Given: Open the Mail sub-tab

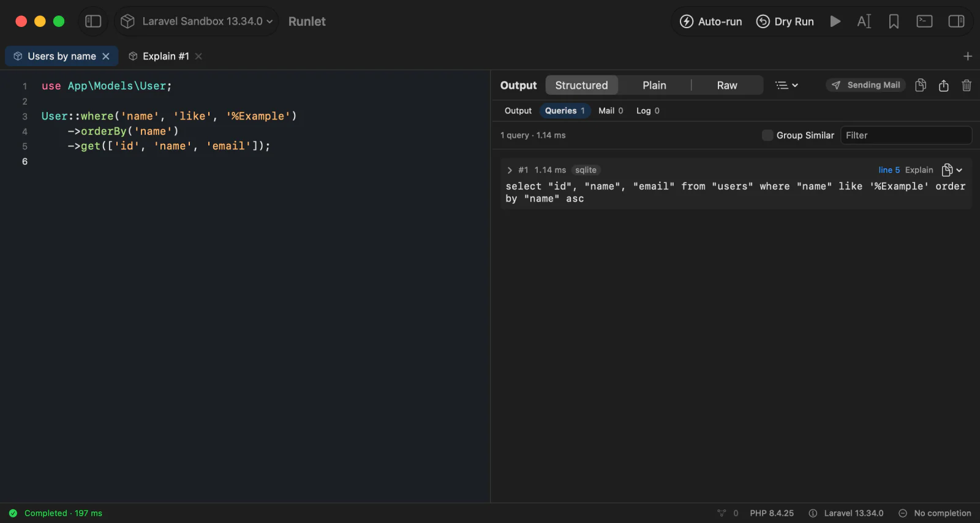Looking at the screenshot, I should [611, 111].
